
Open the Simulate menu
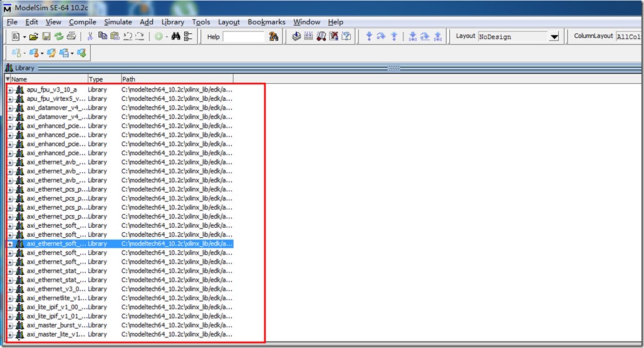click(x=118, y=22)
